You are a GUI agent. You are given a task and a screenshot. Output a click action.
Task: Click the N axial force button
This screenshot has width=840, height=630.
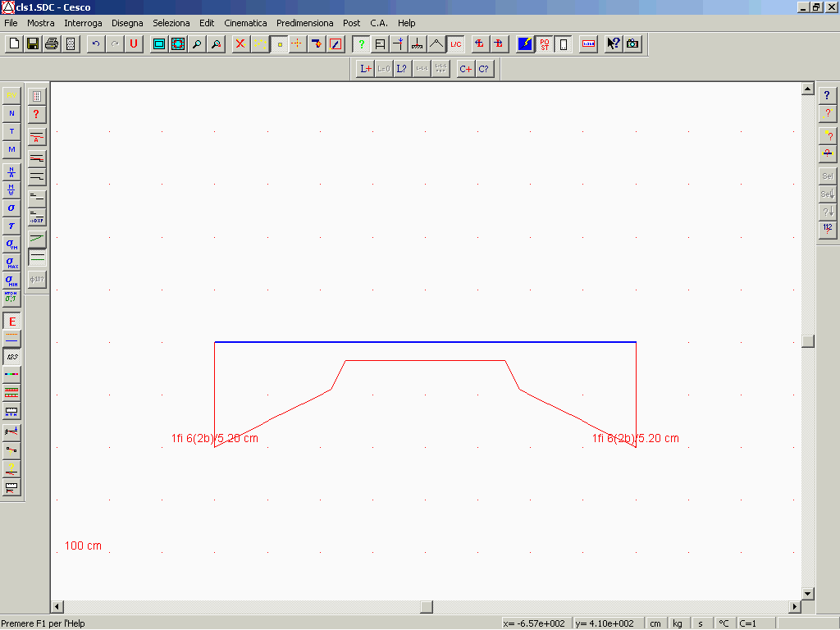click(x=11, y=113)
